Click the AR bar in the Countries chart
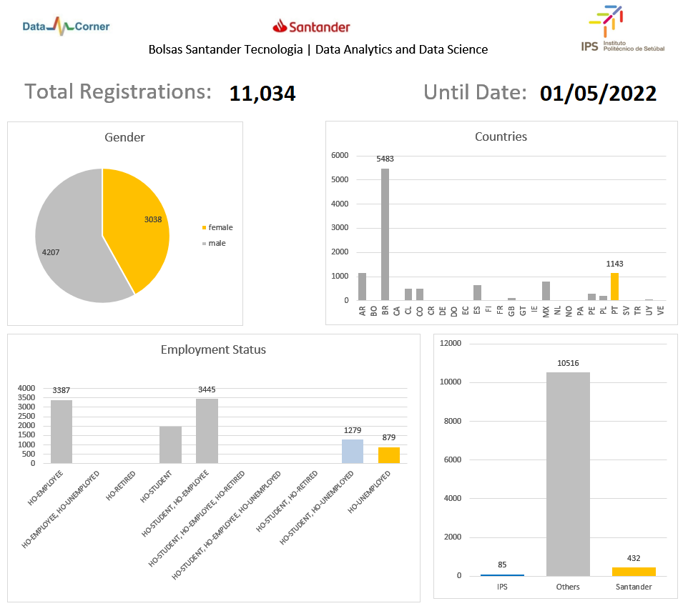Image resolution: width=688 pixels, height=616 pixels. pos(362,287)
